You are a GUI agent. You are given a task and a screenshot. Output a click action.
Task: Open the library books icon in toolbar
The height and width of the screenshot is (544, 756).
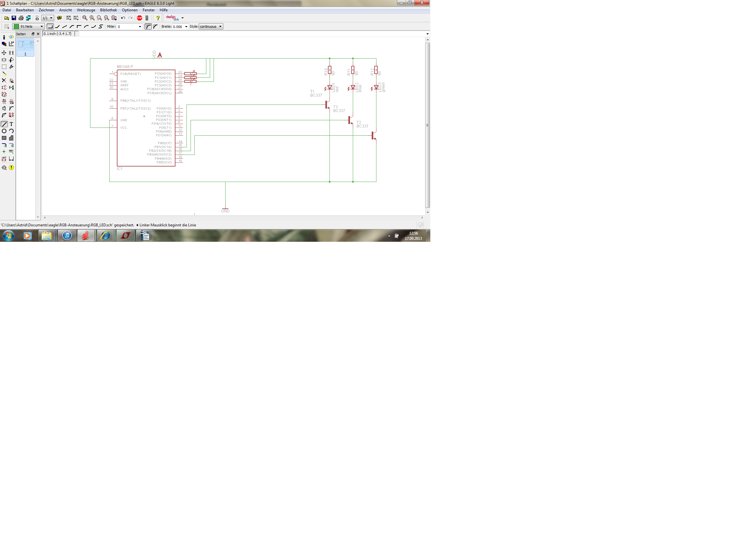[x=59, y=18]
